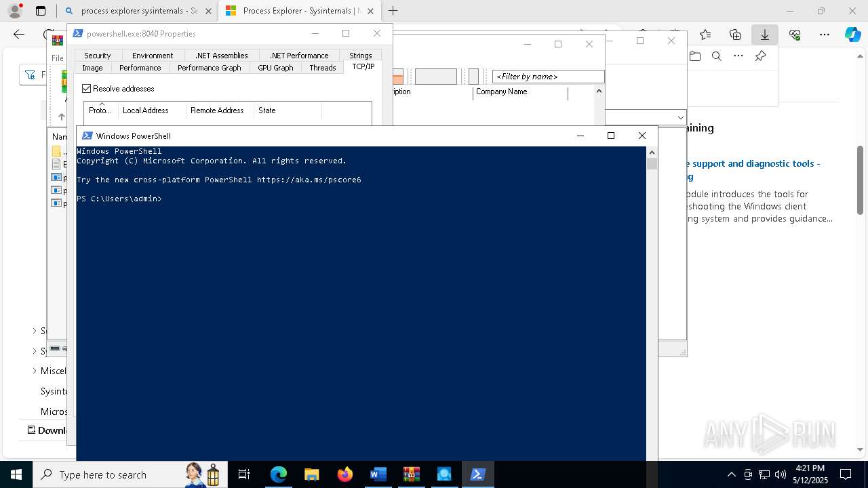
Task: Sort by State column header
Action: pyautogui.click(x=288, y=110)
